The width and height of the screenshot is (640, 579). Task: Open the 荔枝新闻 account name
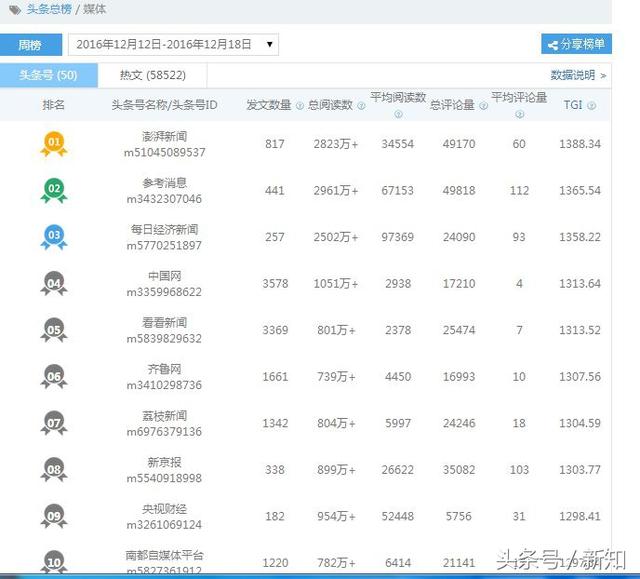click(x=164, y=415)
